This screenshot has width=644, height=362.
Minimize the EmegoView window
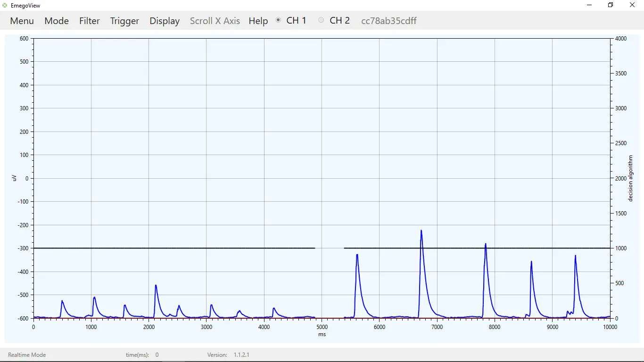coord(589,5)
